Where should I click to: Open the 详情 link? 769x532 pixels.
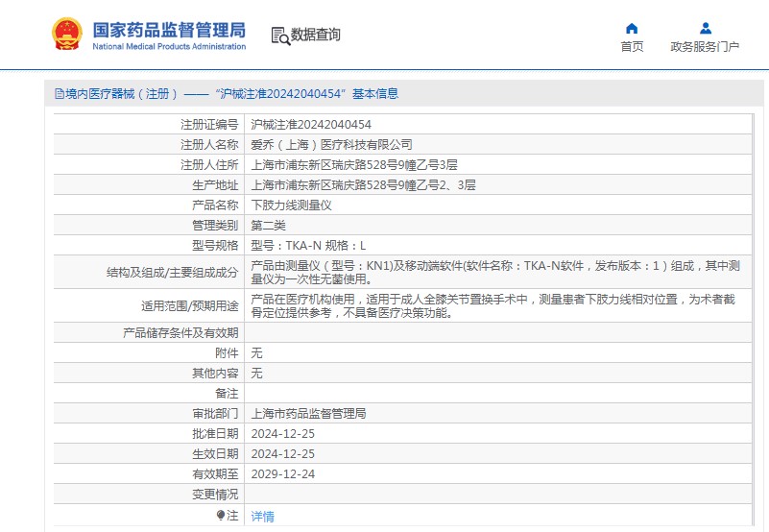[262, 516]
